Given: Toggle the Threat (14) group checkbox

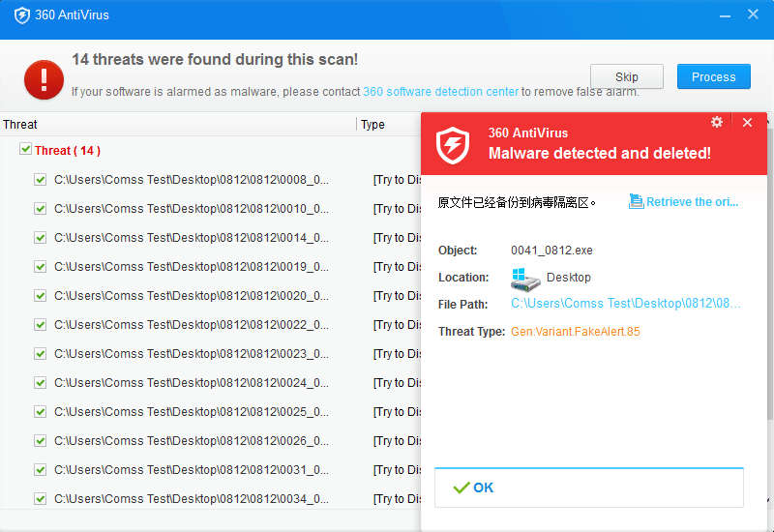Looking at the screenshot, I should 25,150.
